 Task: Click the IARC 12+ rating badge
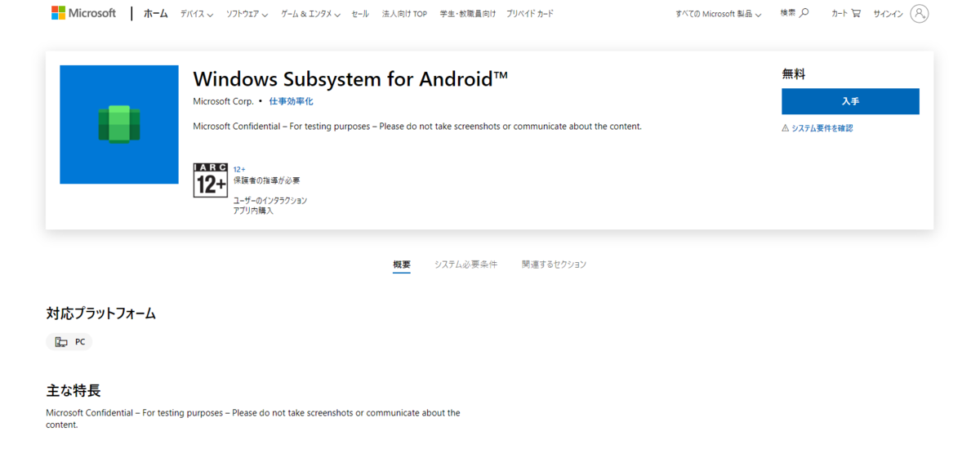point(210,180)
